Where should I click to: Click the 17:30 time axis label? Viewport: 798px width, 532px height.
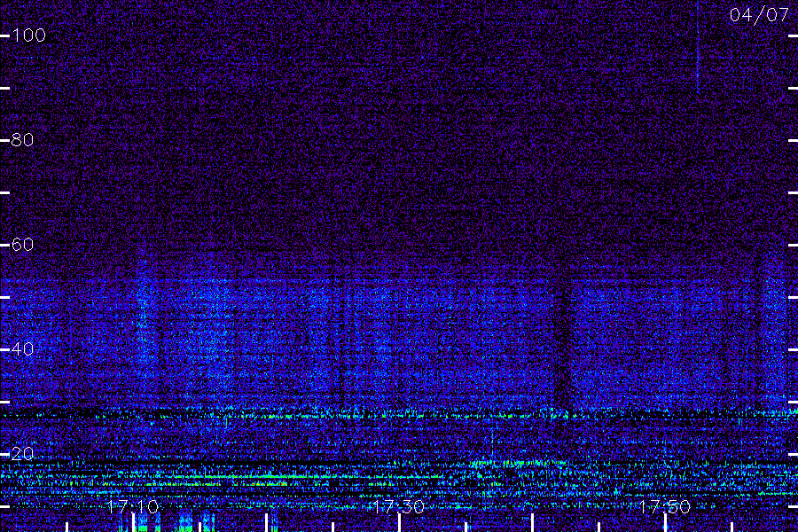click(x=398, y=506)
